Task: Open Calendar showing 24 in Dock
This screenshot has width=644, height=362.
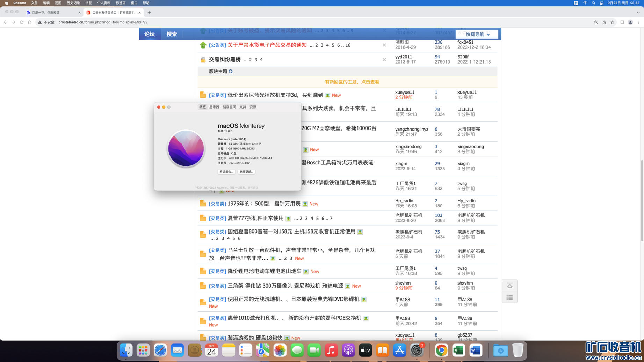Action: click(x=211, y=350)
